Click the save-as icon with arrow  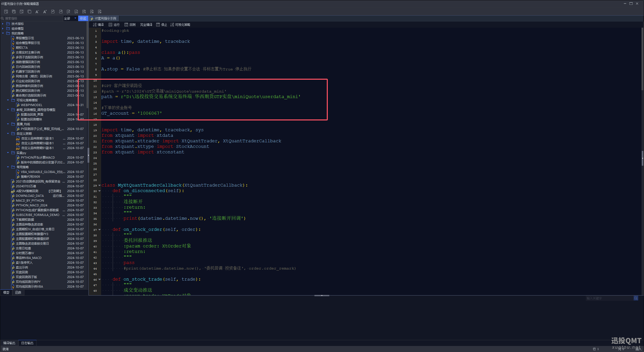22,12
